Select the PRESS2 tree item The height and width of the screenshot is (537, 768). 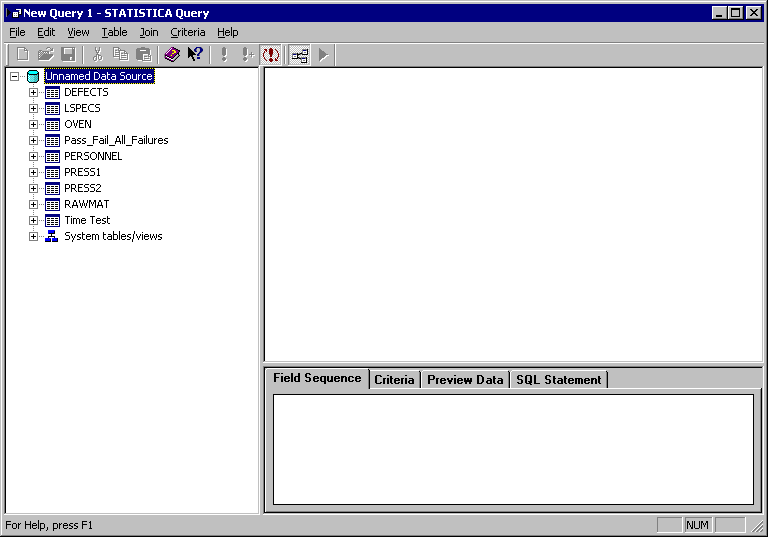point(83,188)
